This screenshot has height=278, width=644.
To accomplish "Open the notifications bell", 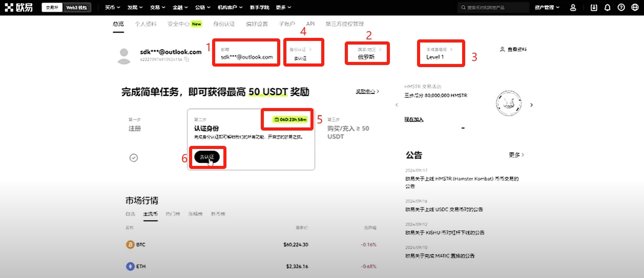I will click(x=608, y=8).
